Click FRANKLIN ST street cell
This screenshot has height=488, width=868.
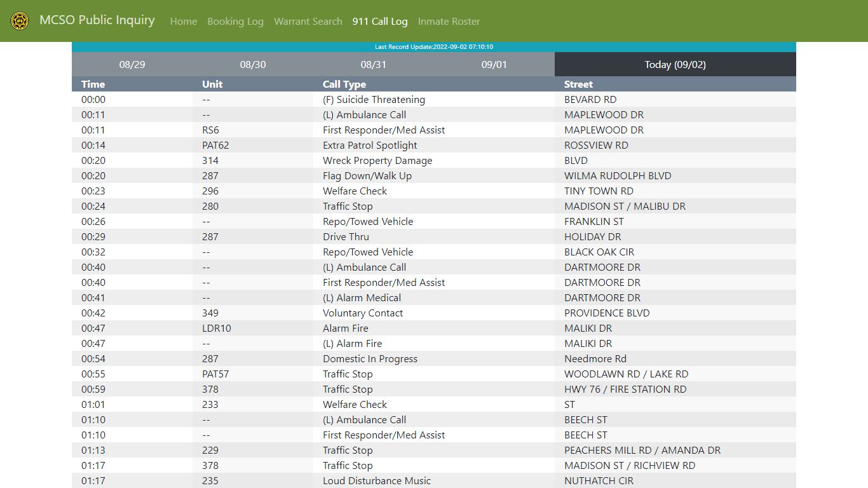675,221
